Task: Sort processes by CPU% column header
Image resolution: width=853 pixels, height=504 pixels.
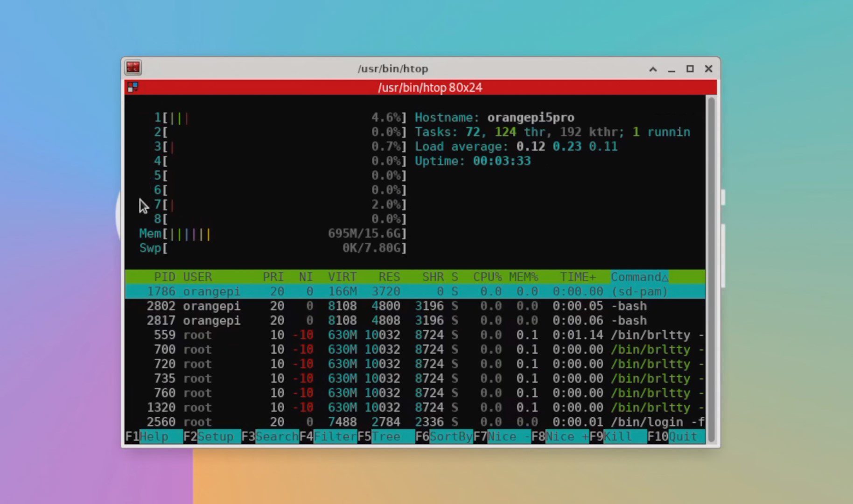Action: [487, 277]
